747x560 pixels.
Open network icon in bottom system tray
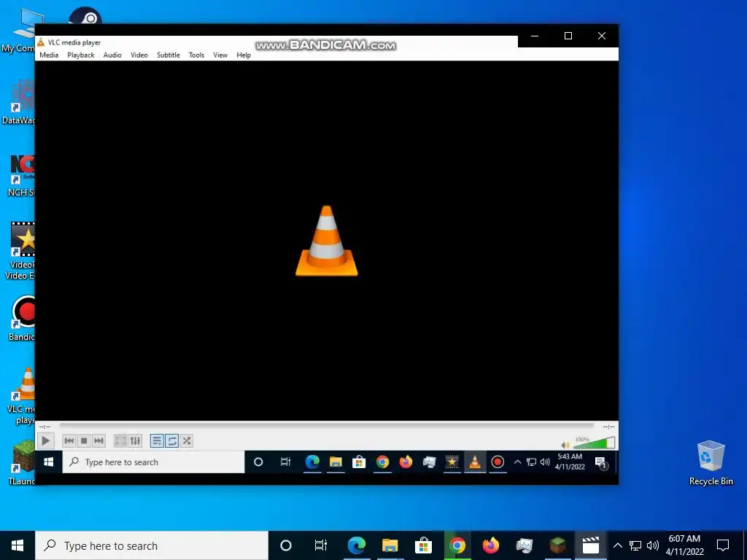point(635,545)
